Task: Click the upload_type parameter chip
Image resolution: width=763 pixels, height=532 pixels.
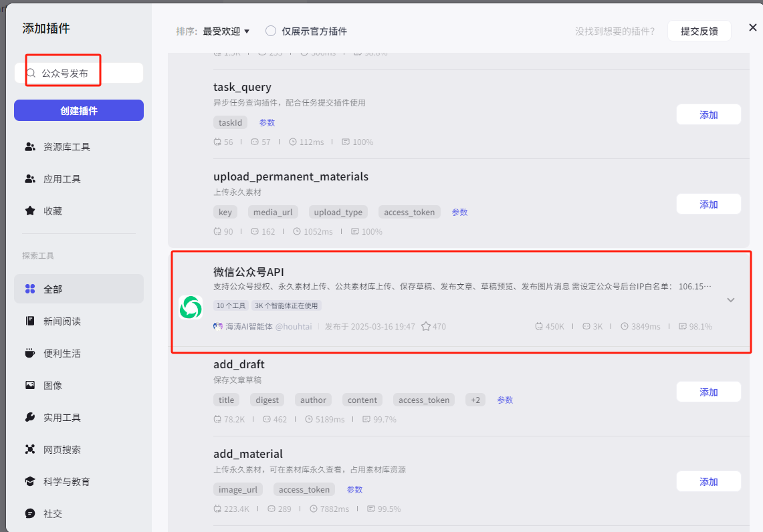Action: 338,212
